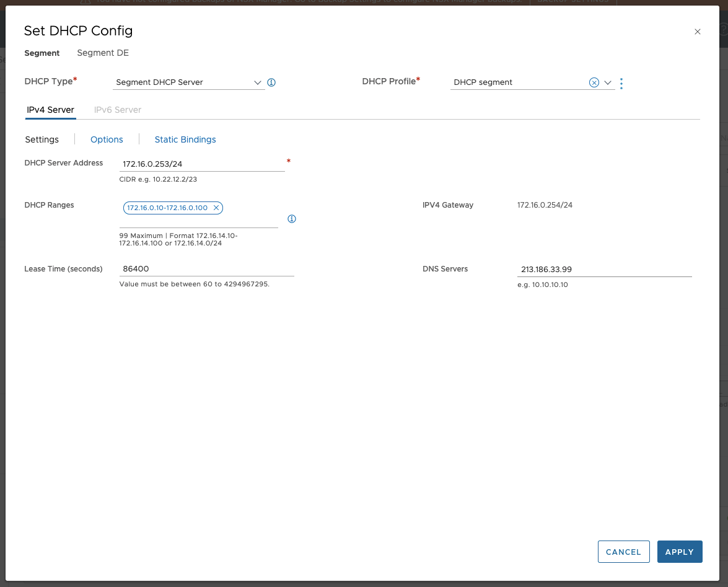Switch to the IPv4 Server tab
Image resolution: width=728 pixels, height=587 pixels.
[50, 110]
